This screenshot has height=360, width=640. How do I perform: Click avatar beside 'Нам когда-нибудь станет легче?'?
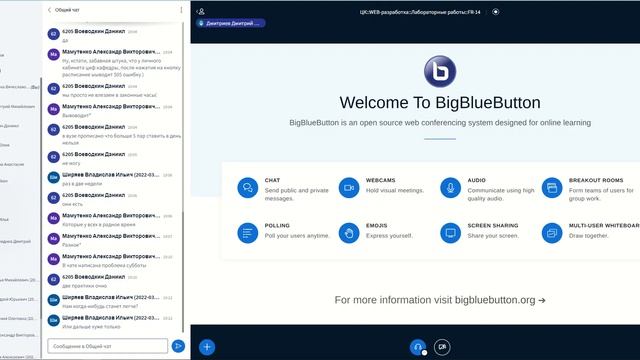click(53, 300)
